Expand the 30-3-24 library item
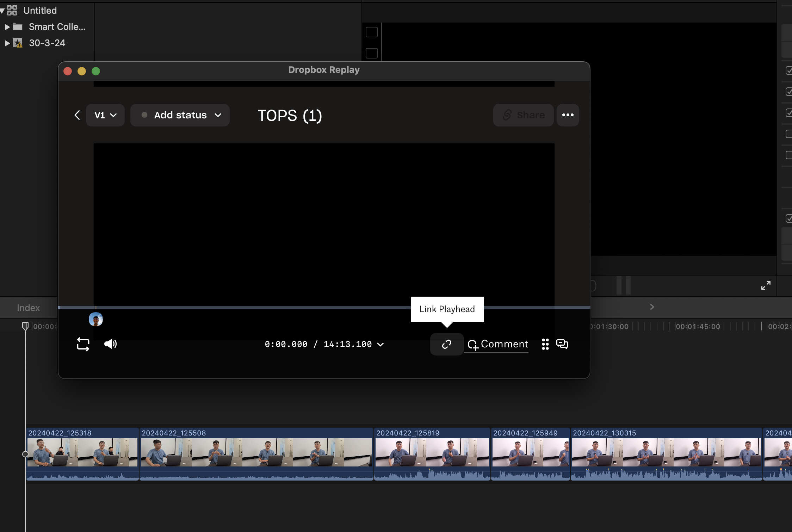The height and width of the screenshot is (532, 792). [x=7, y=42]
